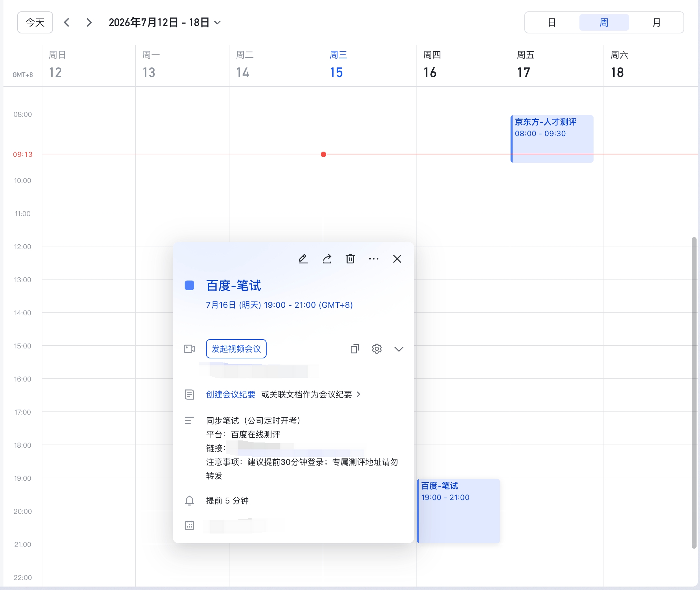Navigate to next week arrow
The image size is (700, 590).
point(89,22)
